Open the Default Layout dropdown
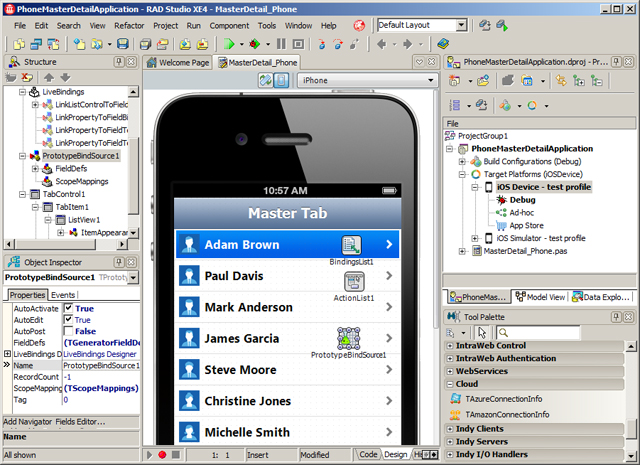 coord(461,25)
